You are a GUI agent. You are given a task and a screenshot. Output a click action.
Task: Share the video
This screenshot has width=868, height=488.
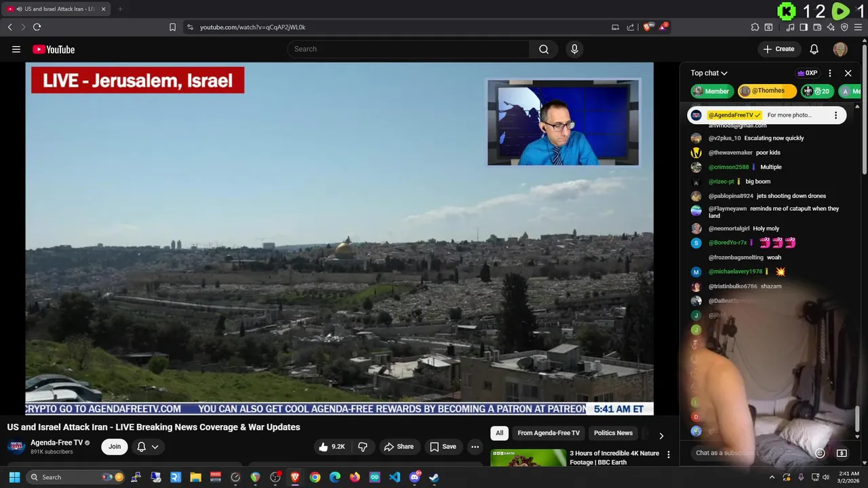coord(398,447)
